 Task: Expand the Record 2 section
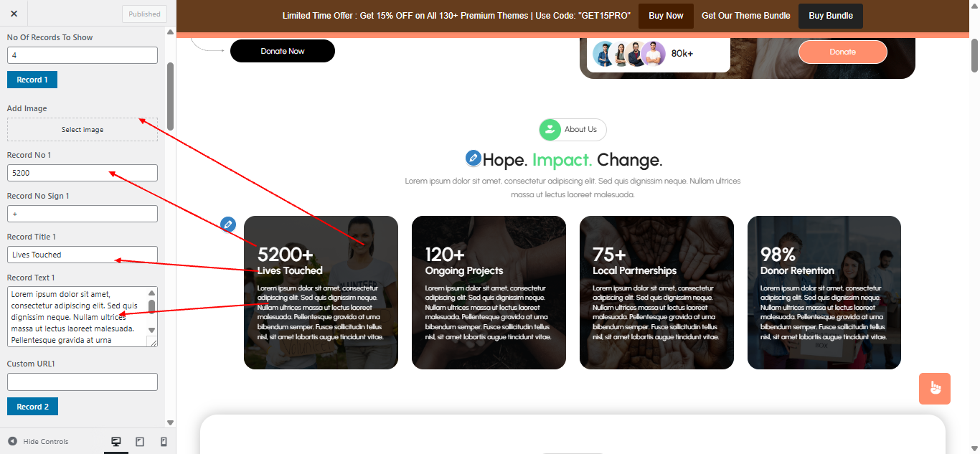point(32,407)
